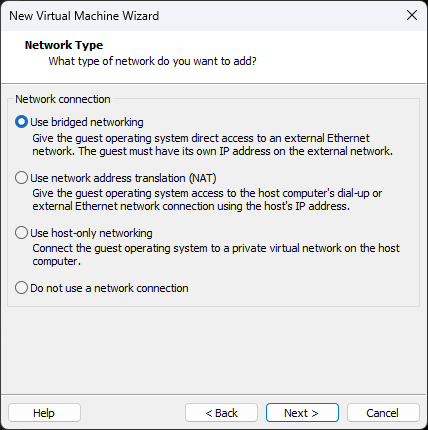Pick Do not use a network connection
428x430 pixels.
pyautogui.click(x=21, y=288)
